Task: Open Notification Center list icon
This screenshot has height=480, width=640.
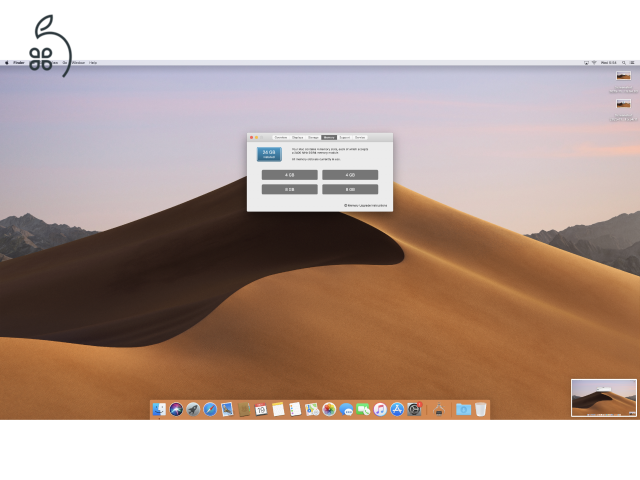Action: (632, 63)
